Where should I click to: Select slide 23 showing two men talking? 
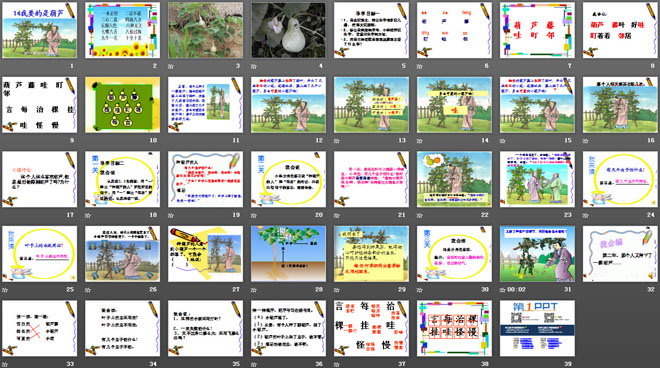(537, 179)
